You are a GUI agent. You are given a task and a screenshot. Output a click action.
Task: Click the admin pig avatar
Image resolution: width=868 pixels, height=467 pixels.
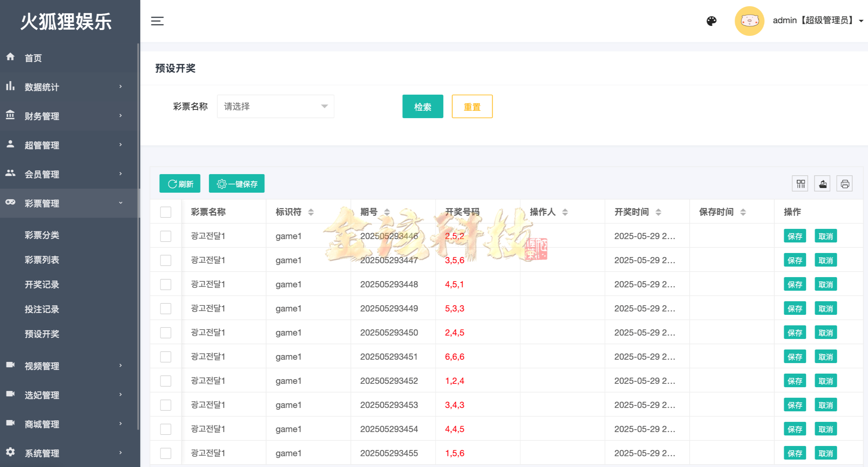[749, 21]
